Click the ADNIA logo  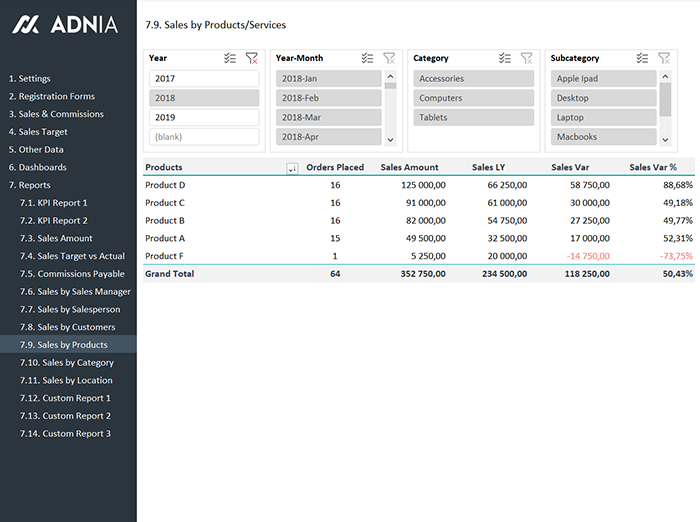point(65,25)
